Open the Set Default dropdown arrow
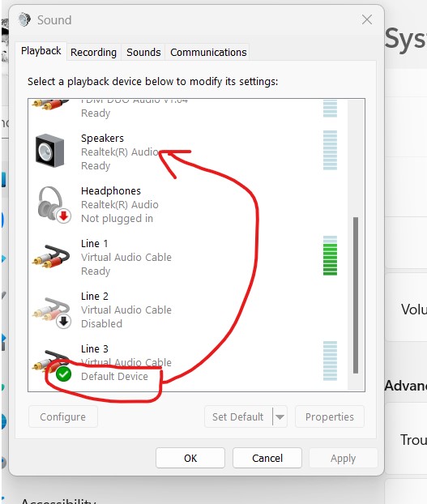The image size is (427, 504). 280,416
